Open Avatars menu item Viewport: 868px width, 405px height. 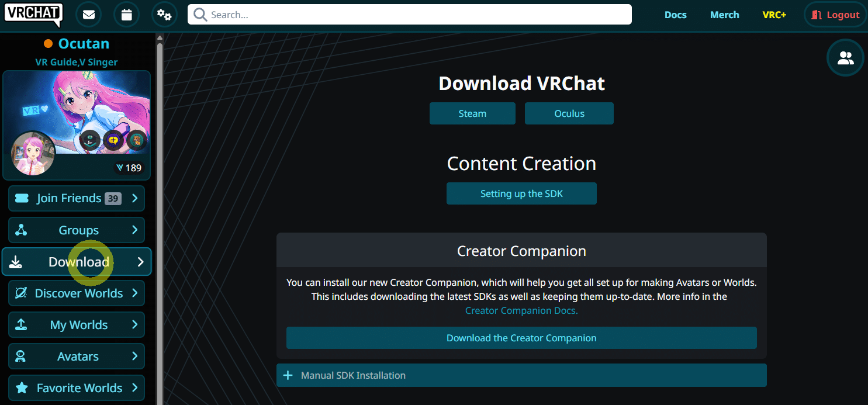[77, 356]
